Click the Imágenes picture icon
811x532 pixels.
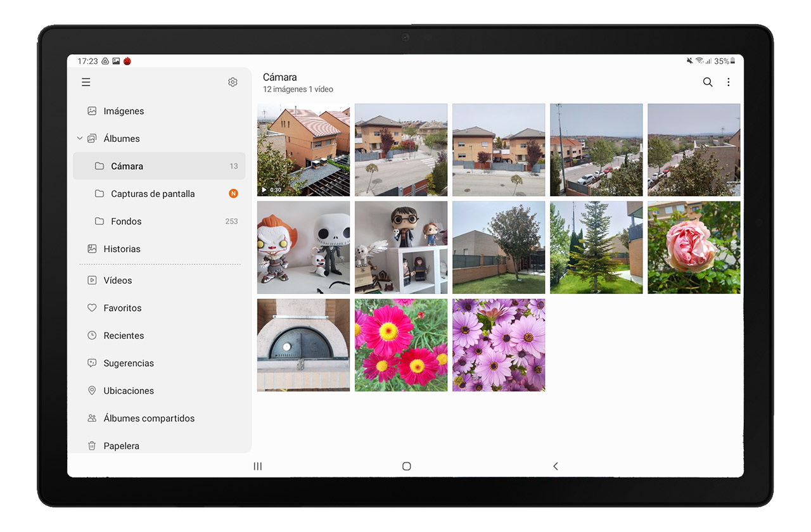click(x=92, y=111)
